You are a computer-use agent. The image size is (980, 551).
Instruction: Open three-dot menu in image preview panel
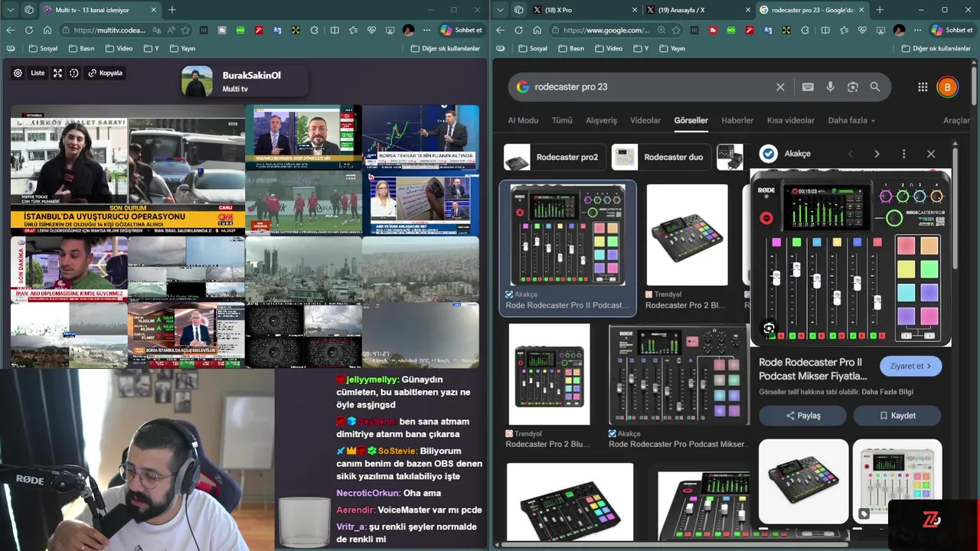pyautogui.click(x=903, y=154)
